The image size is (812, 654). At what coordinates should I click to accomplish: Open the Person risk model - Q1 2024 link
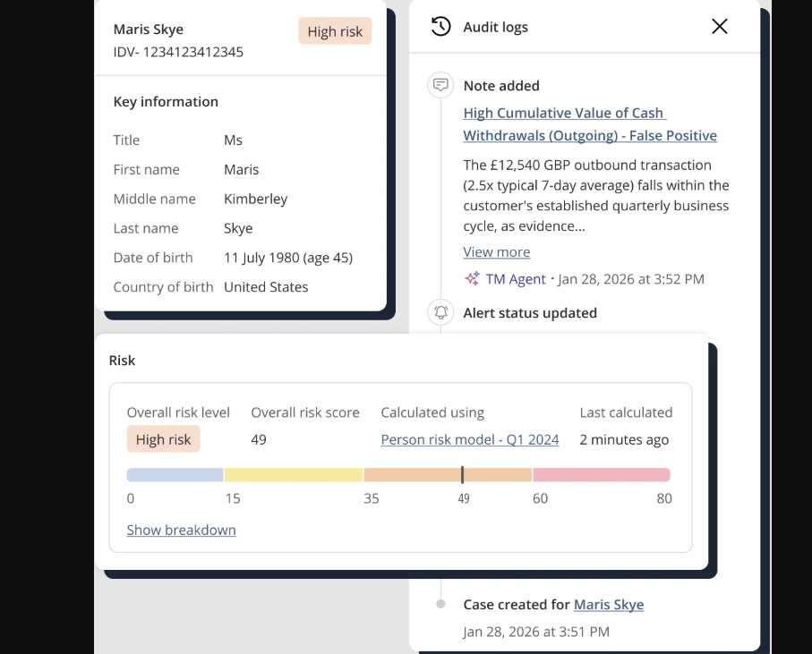(x=469, y=439)
